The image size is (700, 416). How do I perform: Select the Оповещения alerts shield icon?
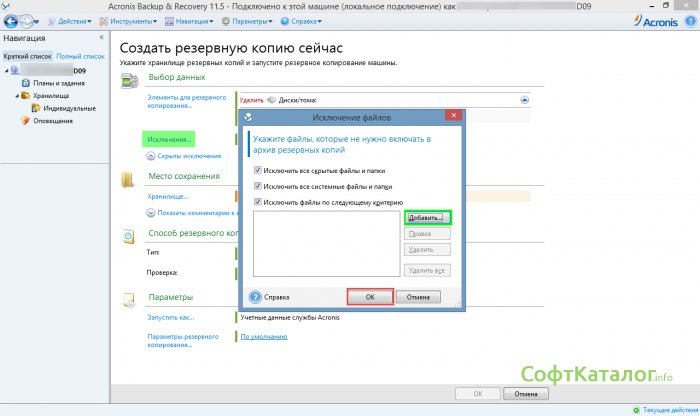[x=26, y=121]
